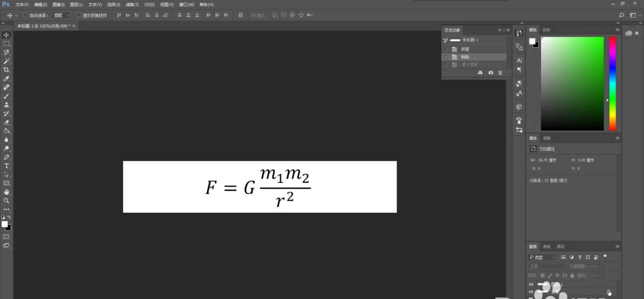
Task: Select the Brush tool
Action: click(x=6, y=96)
